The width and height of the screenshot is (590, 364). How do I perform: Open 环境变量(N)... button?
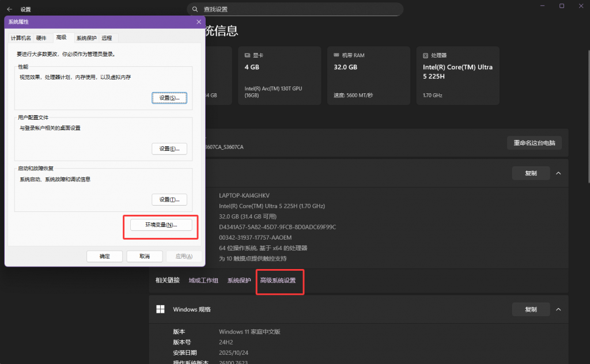[x=161, y=225]
